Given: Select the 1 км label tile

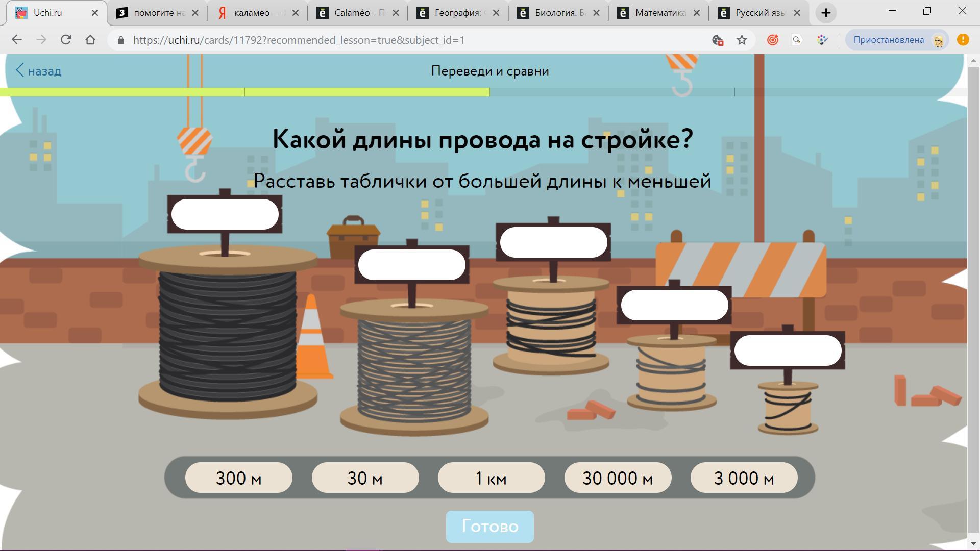Looking at the screenshot, I should (x=491, y=478).
